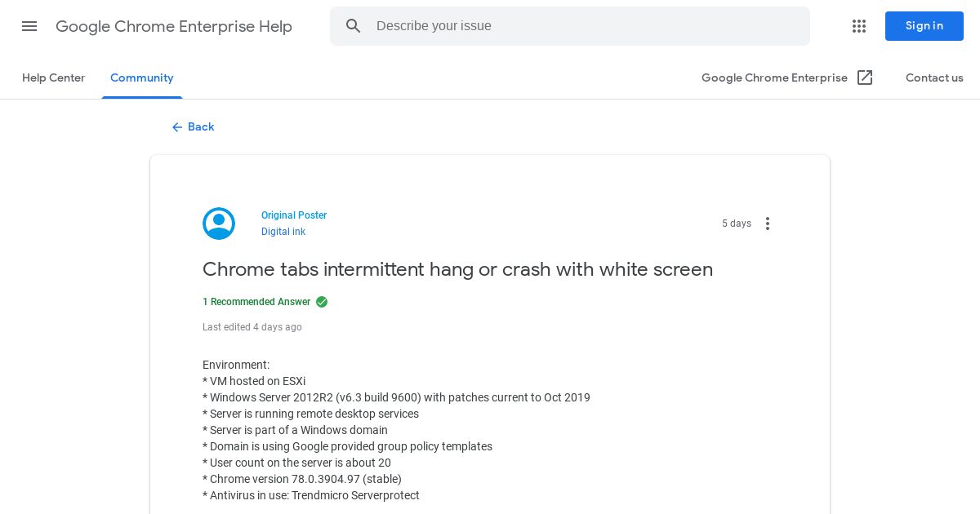
Task: Click the 'VM hosted on ESXi' line
Action: [x=254, y=381]
